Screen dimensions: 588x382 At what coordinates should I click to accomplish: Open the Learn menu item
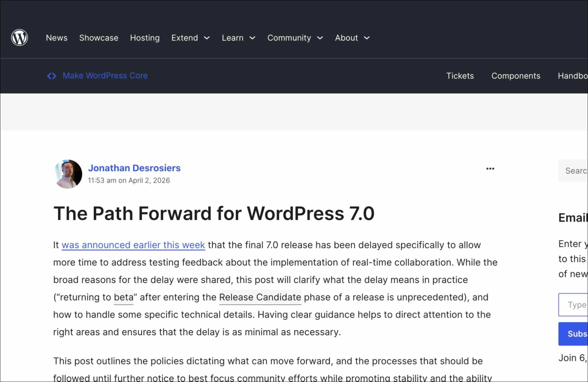point(233,38)
